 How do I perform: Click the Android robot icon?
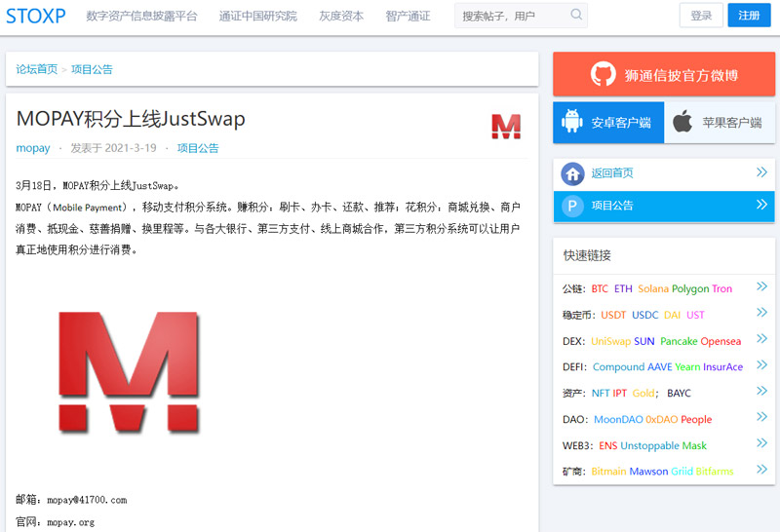coord(572,122)
